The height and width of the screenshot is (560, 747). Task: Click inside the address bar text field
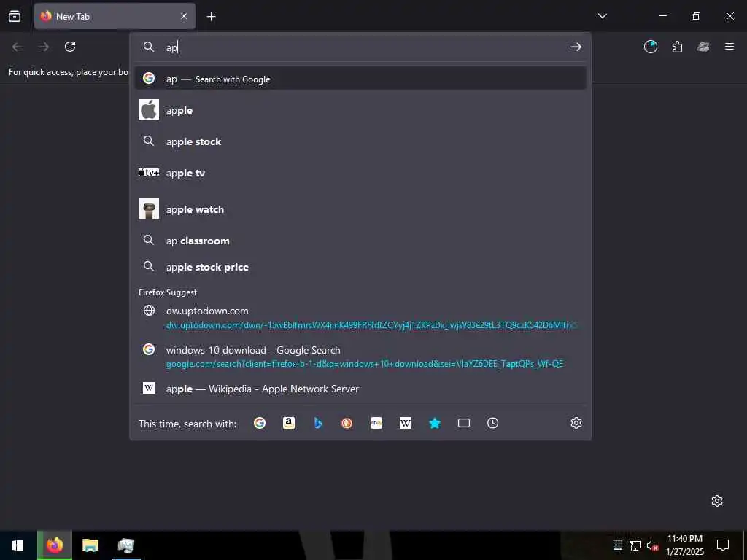[362, 47]
